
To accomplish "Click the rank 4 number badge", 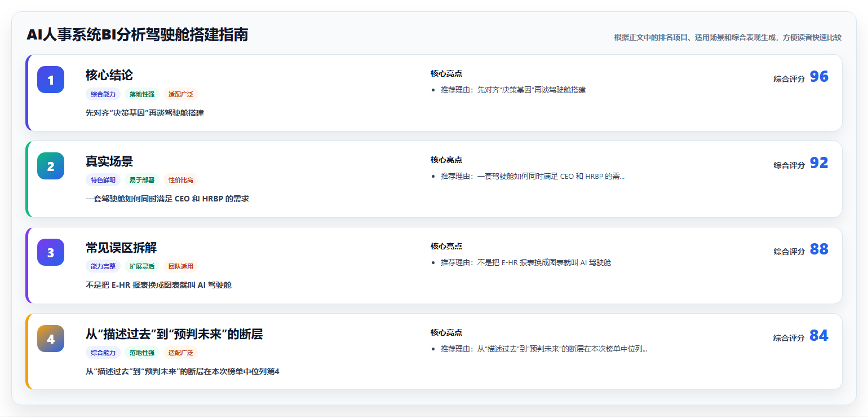I will [x=51, y=339].
